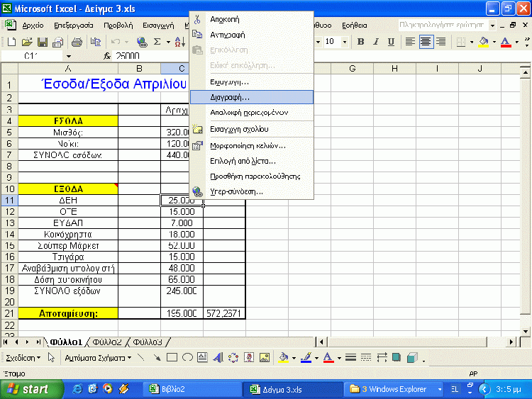Image resolution: width=532 pixels, height=399 pixels.
Task: Toggle Underline formatting
Action: pos(391,42)
